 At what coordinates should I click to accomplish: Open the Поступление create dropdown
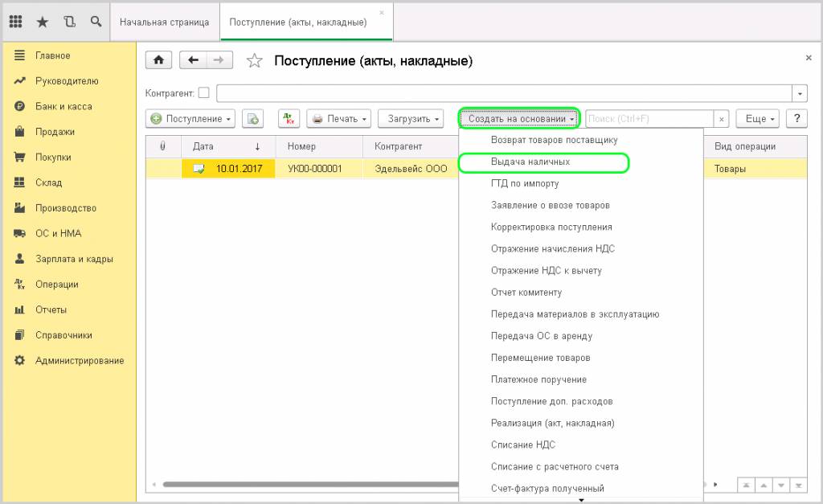pos(190,119)
